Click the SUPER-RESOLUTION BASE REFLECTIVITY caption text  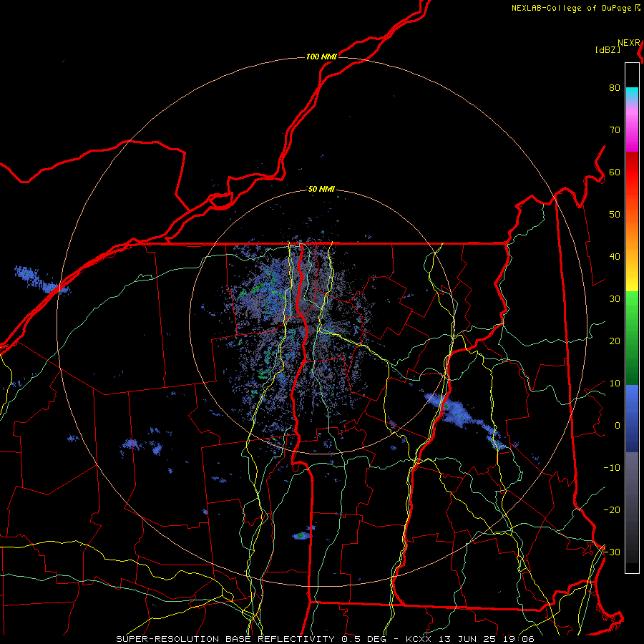pos(224,639)
